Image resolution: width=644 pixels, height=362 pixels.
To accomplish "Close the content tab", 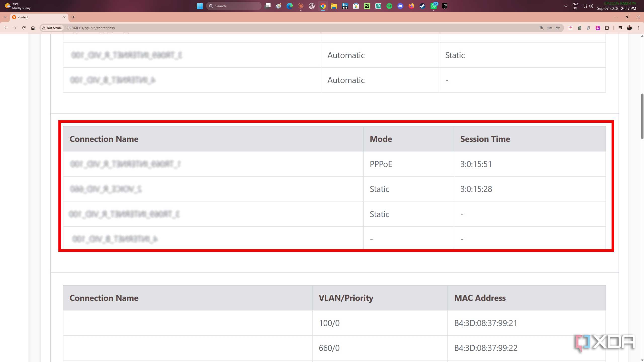I will coord(64,17).
